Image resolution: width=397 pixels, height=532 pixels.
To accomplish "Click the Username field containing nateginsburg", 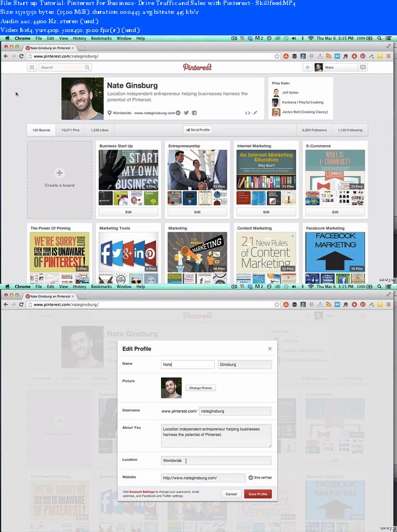I will pyautogui.click(x=235, y=411).
